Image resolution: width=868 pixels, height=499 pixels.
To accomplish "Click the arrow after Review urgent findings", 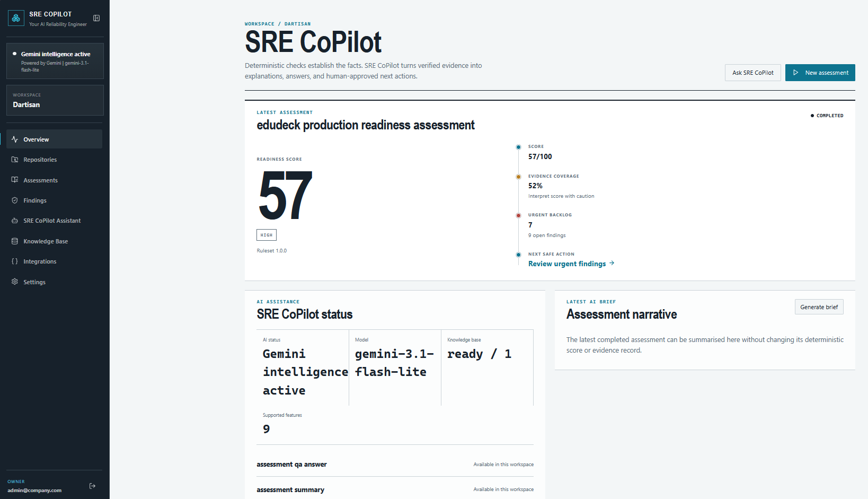I will click(612, 263).
